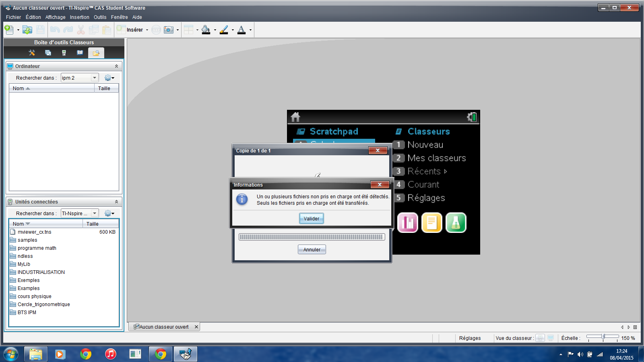Select the TI-SmartView handheld tab icon
Screen dimensions: 644x362
click(x=64, y=53)
